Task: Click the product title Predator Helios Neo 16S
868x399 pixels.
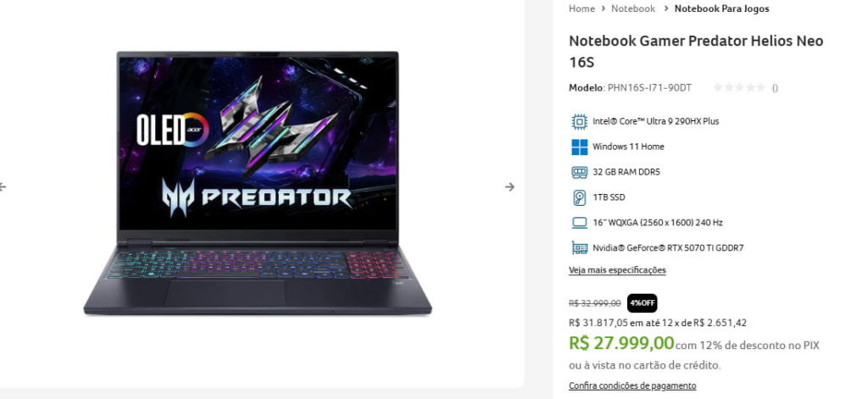Action: (x=696, y=52)
